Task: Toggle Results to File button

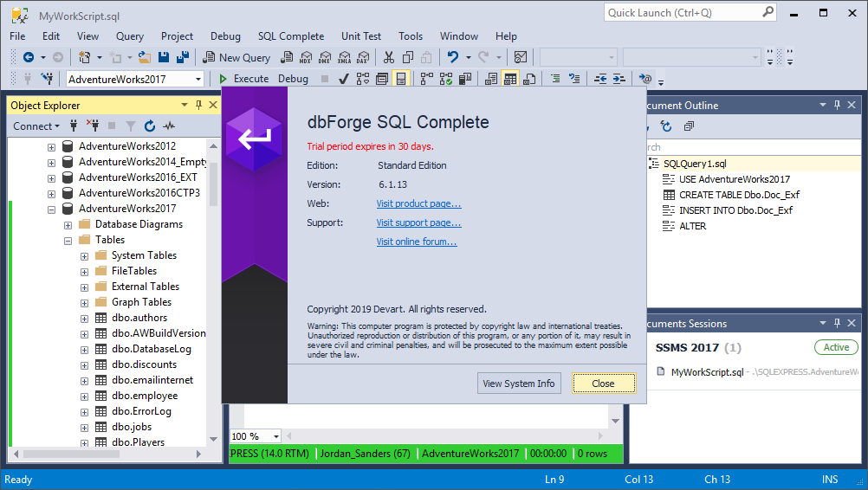Action: (529, 79)
